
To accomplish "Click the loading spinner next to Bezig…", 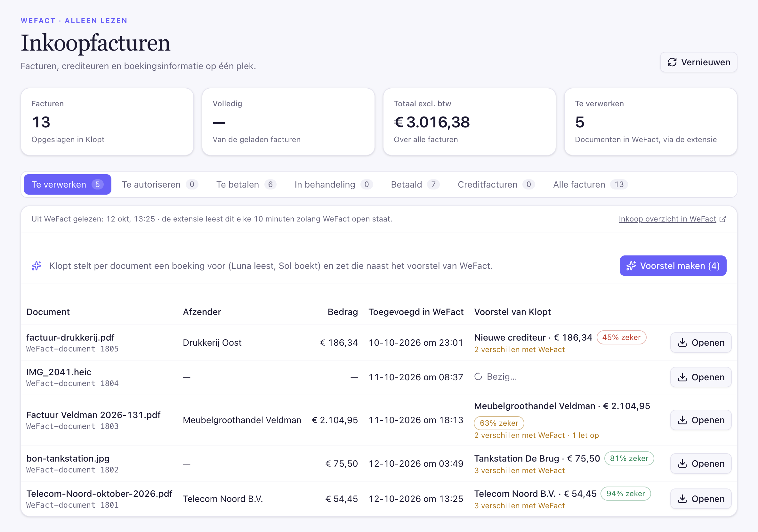I will pos(478,376).
